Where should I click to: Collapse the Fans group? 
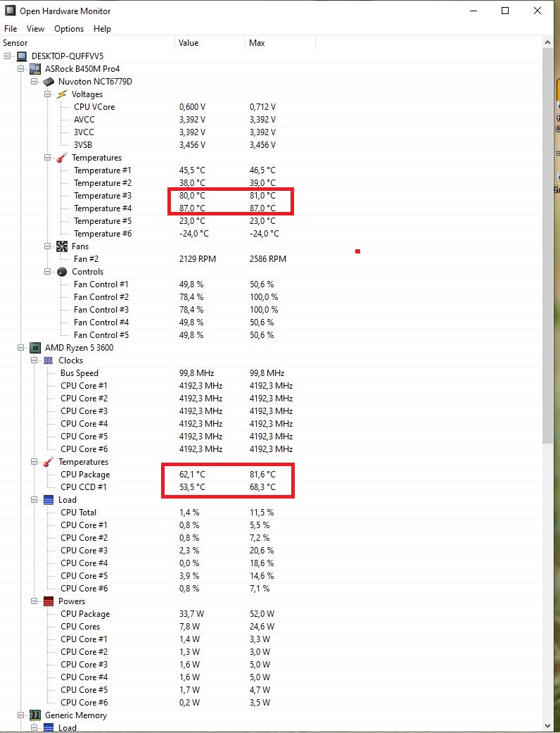48,246
